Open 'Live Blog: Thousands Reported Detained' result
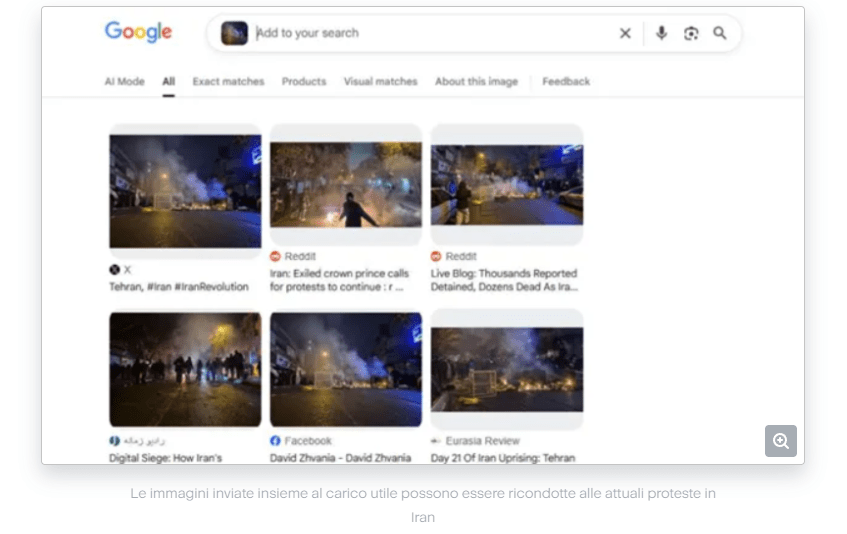Screen dimensions: 847x534 tap(504, 280)
